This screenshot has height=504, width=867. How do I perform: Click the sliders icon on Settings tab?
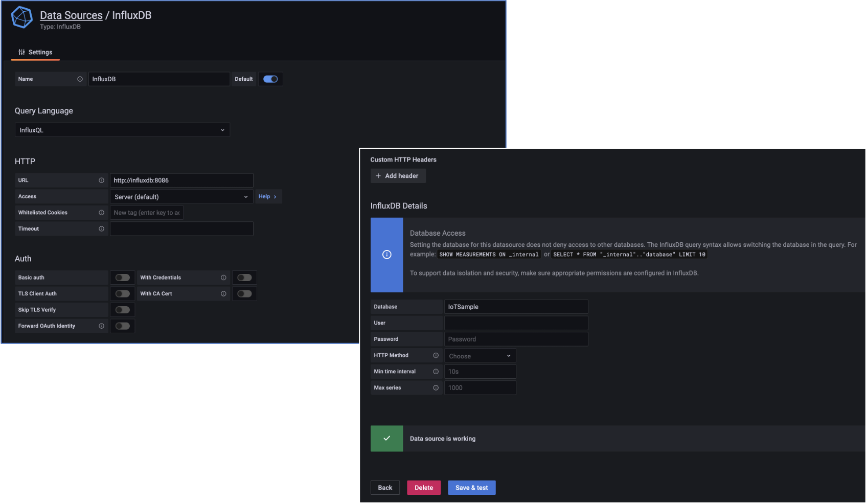21,52
